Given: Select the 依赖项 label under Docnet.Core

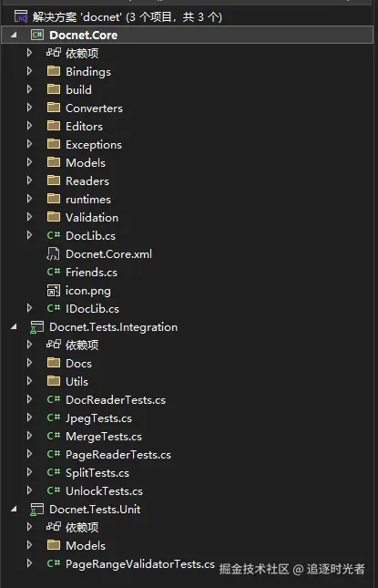Looking at the screenshot, I should click(x=82, y=53).
